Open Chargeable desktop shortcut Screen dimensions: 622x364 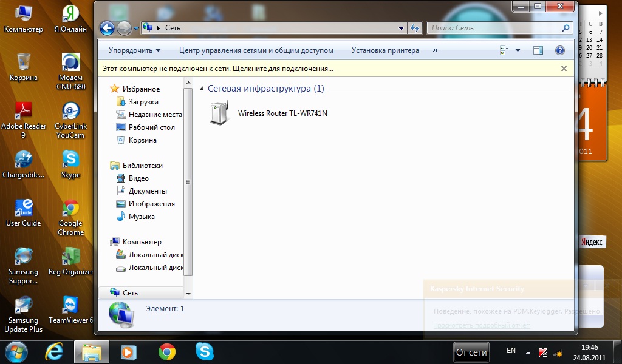pos(24,164)
